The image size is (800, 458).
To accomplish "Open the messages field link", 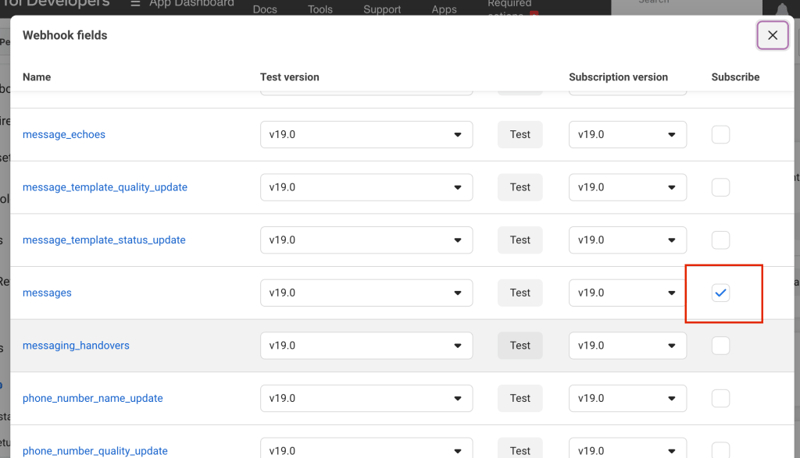I will click(47, 293).
